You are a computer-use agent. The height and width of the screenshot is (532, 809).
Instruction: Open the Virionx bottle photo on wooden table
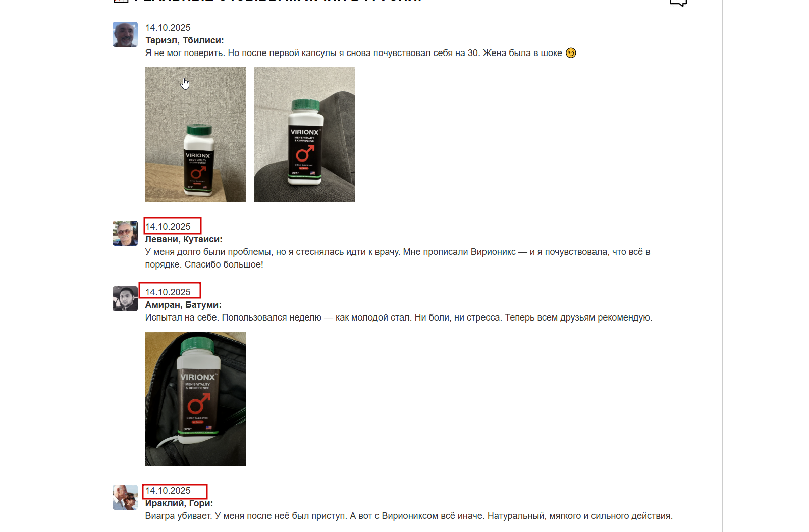pyautogui.click(x=196, y=134)
